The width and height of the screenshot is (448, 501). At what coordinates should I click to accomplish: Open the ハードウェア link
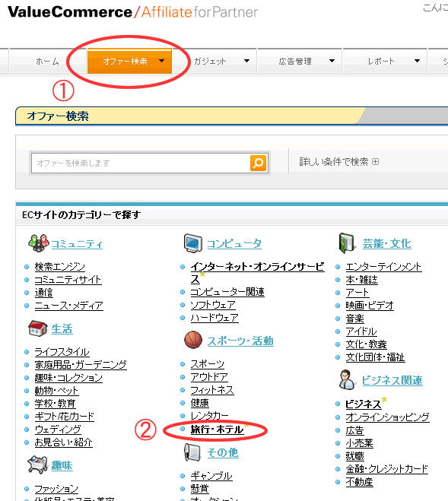(214, 318)
